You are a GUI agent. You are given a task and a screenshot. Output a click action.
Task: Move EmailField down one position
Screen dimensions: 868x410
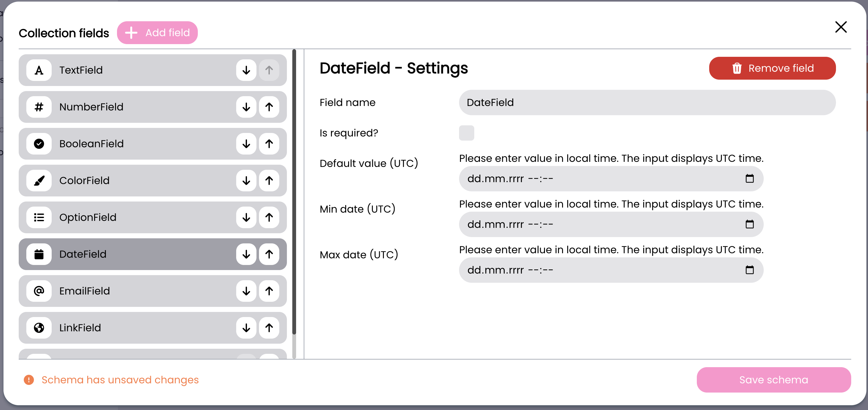(x=246, y=291)
